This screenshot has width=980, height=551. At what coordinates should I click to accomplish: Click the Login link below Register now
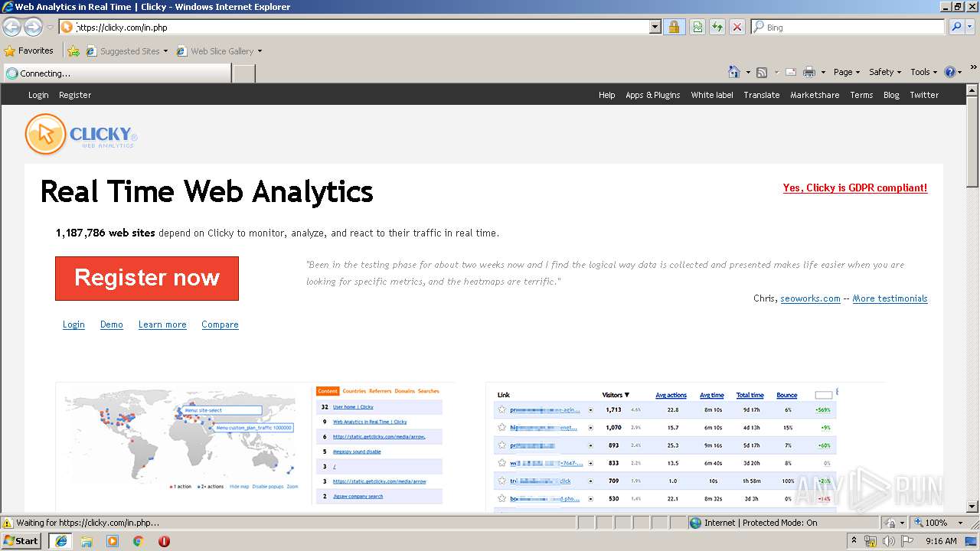[73, 324]
